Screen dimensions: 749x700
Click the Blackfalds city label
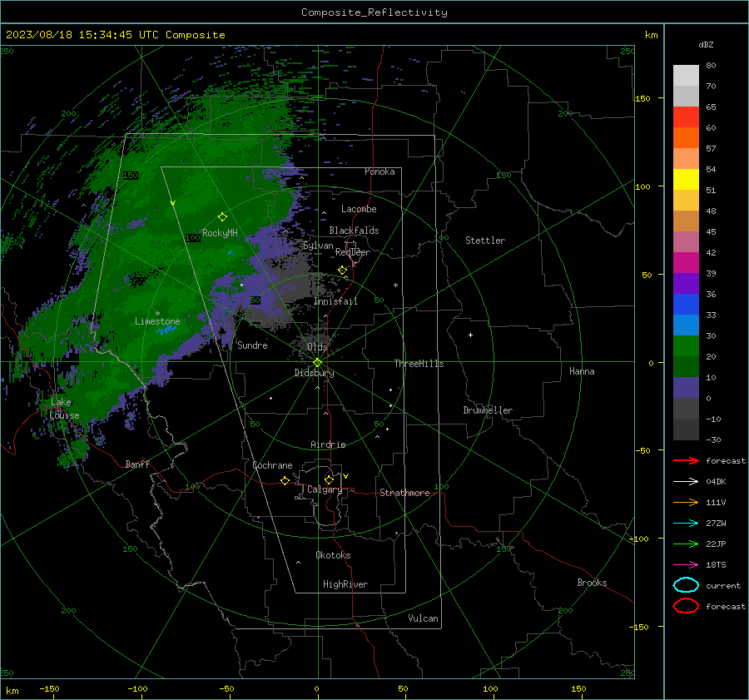click(x=354, y=231)
